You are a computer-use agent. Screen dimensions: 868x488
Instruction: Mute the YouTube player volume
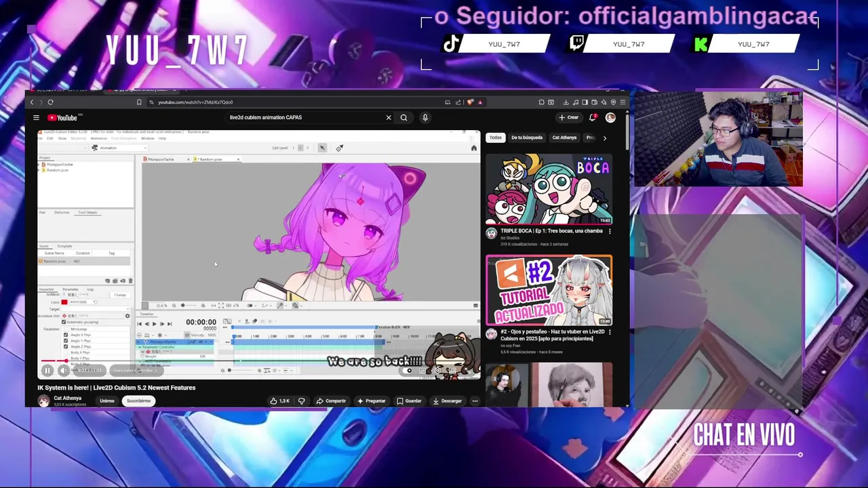pos(63,370)
